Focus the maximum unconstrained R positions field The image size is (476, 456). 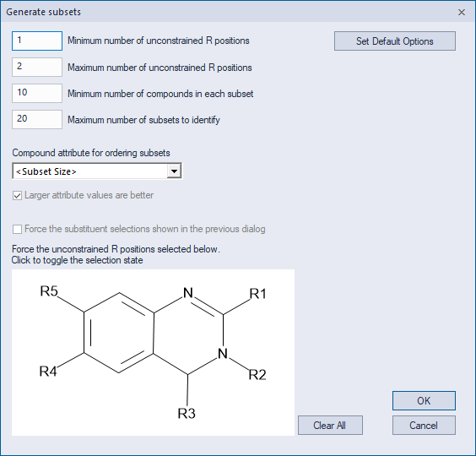pyautogui.click(x=37, y=68)
